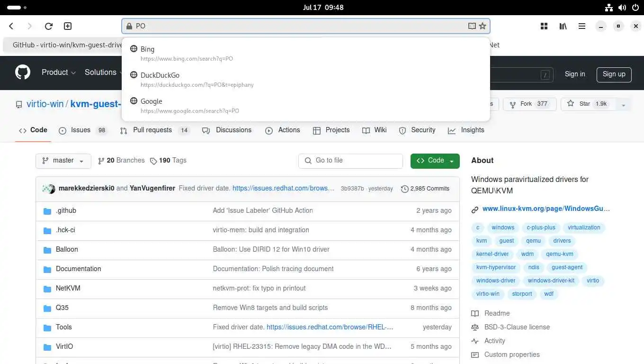Open the system network icon in top bar
Image resolution: width=644 pixels, height=364 pixels.
(x=609, y=7)
